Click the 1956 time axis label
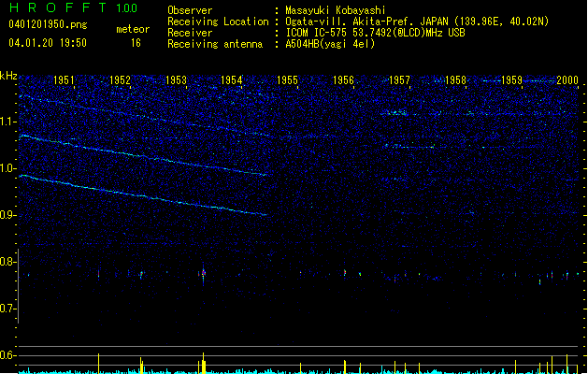Image resolution: width=588 pixels, height=374 pixels. point(343,80)
